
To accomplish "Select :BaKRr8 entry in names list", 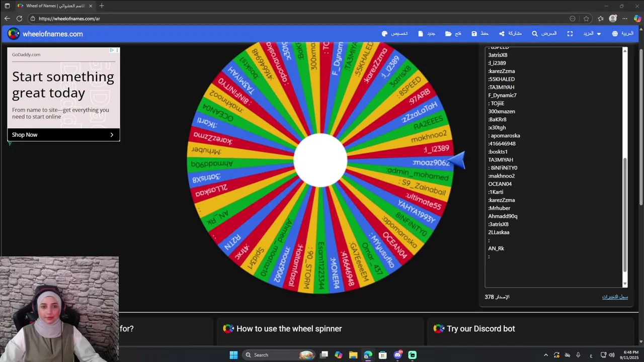I will click(497, 119).
